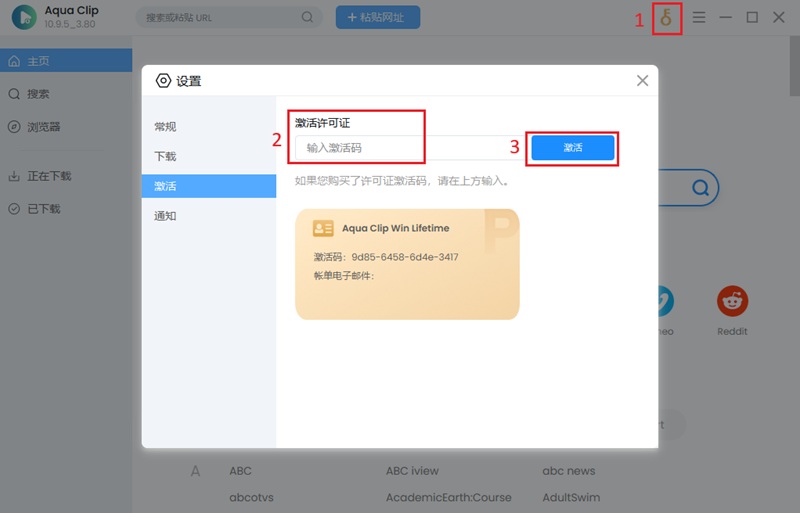The width and height of the screenshot is (800, 513).
Task: Click the 设置 gear icon in dialog header
Action: [x=163, y=81]
